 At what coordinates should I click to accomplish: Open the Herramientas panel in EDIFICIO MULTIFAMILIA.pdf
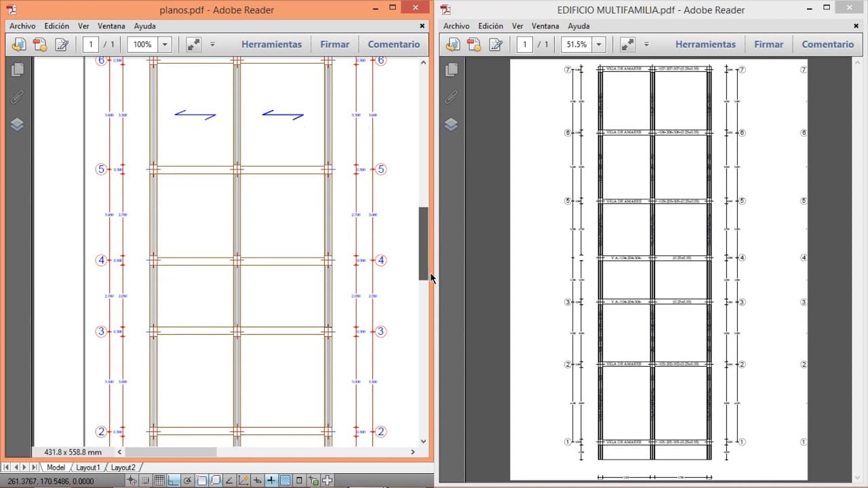(705, 44)
